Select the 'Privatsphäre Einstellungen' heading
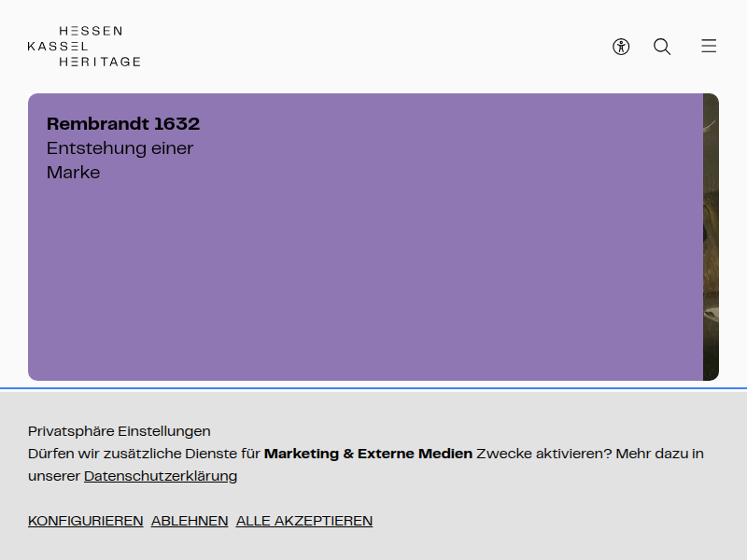The image size is (747, 560). (120, 431)
